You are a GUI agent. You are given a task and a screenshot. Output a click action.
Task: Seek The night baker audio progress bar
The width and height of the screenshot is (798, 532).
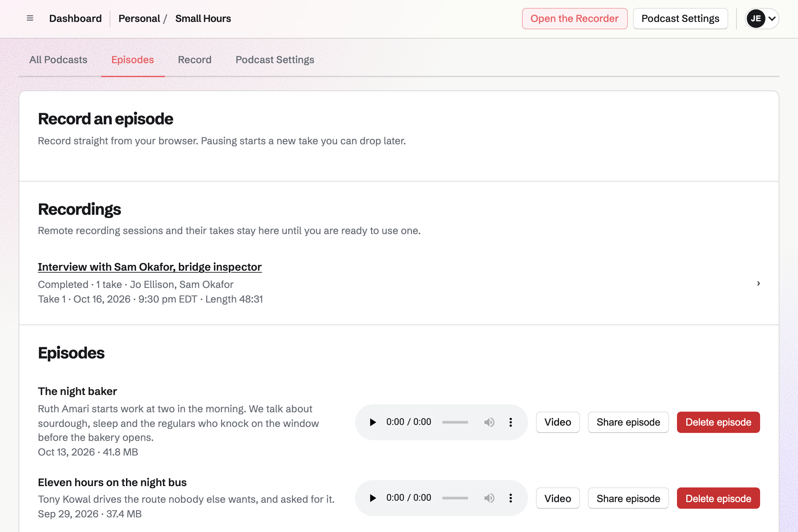[x=455, y=422]
